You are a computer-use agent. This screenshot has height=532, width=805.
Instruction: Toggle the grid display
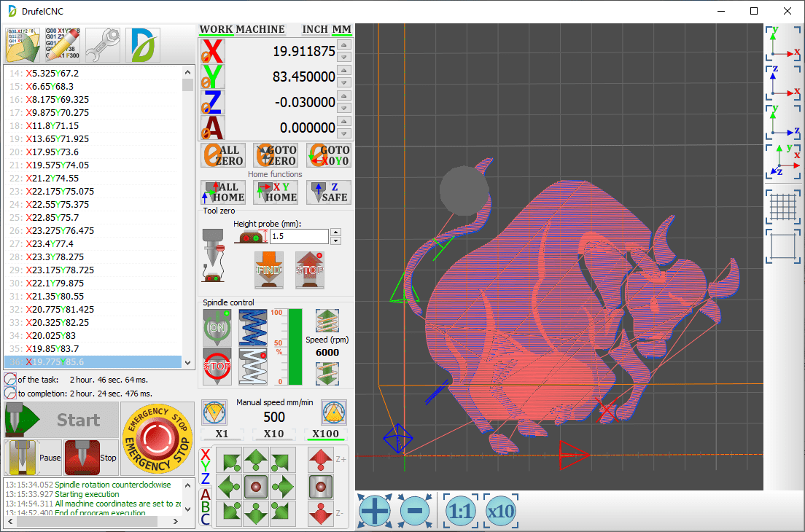[x=783, y=207]
